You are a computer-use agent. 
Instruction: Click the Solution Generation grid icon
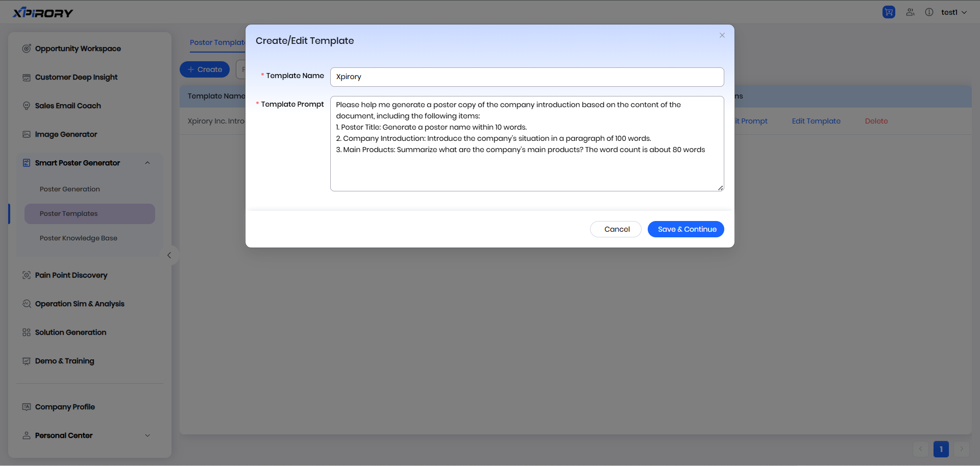click(27, 332)
